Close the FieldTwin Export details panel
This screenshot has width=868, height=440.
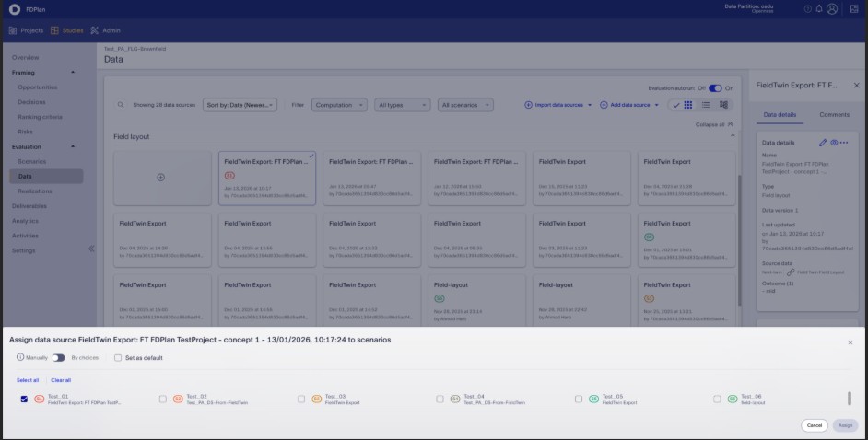[x=856, y=85]
